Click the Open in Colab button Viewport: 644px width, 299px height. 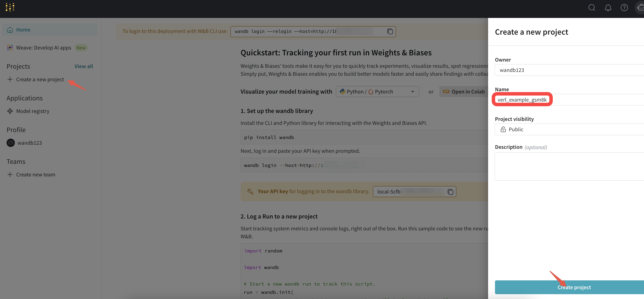463,92
